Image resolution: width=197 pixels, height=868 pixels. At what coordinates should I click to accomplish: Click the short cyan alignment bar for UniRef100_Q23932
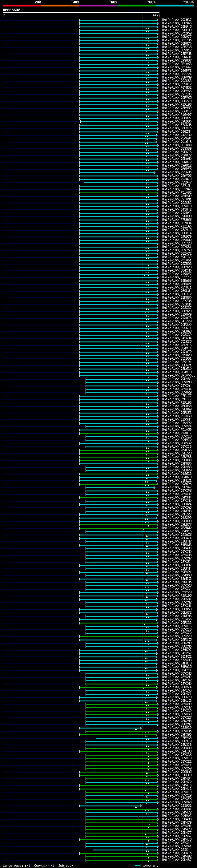[111, 806]
